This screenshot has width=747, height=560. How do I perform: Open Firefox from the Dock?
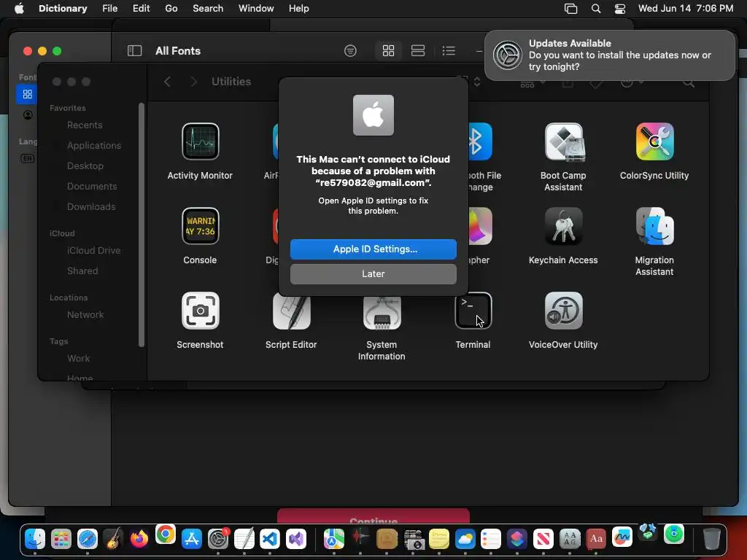pyautogui.click(x=139, y=539)
